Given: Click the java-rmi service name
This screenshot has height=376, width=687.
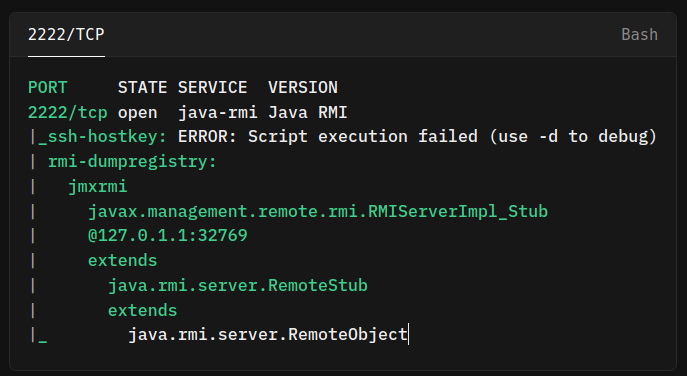Looking at the screenshot, I should pyautogui.click(x=217, y=113).
